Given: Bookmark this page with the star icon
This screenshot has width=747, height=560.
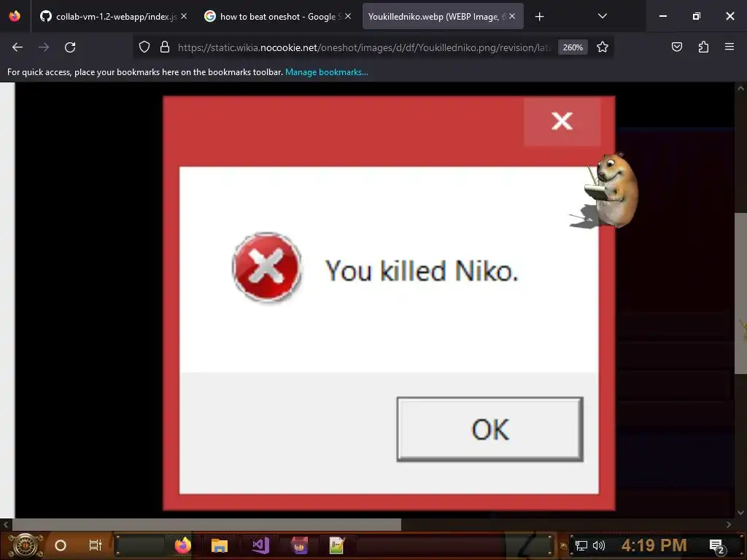Looking at the screenshot, I should pyautogui.click(x=602, y=47).
